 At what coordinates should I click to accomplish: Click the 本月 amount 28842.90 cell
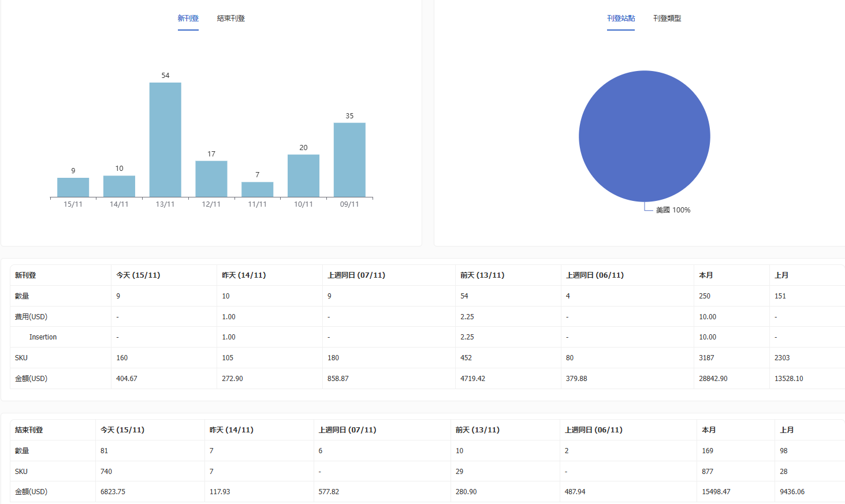pos(713,379)
